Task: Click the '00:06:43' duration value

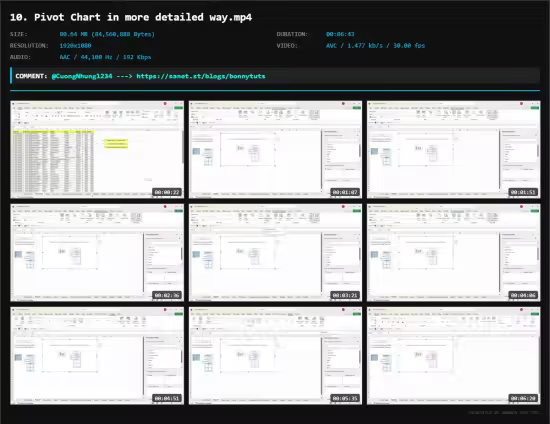Action: coord(340,34)
